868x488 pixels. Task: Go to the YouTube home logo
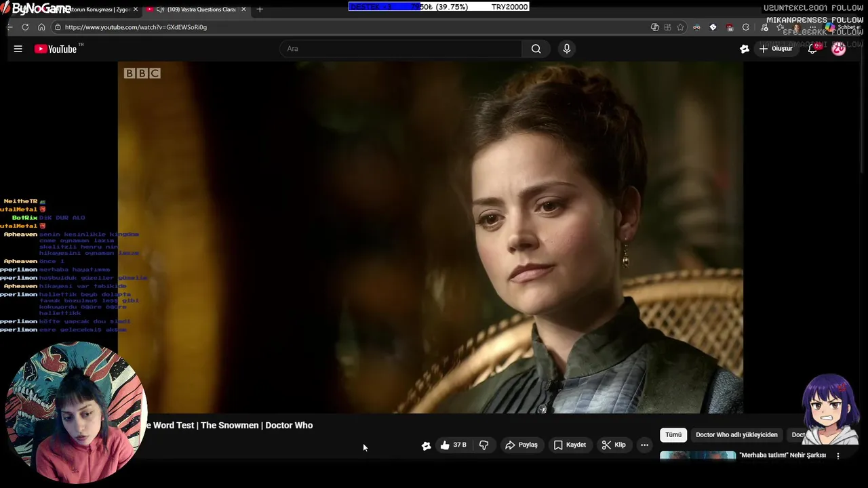(56, 49)
